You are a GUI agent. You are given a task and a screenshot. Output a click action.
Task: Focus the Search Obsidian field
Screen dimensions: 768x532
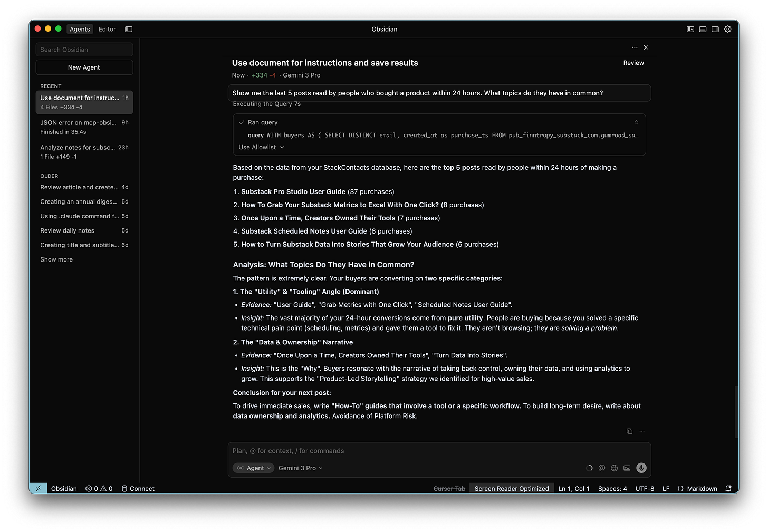[84, 50]
